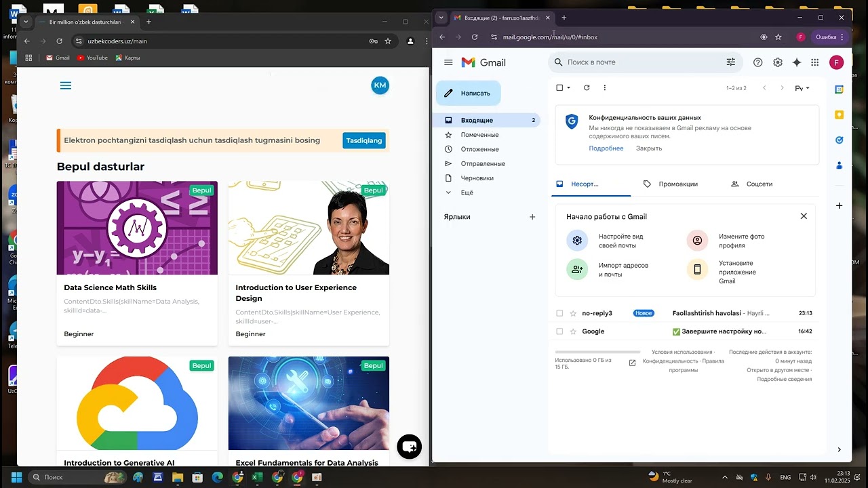Screen dimensions: 868x488
Task: Open Настройте вид своей почты option
Action: pos(610,241)
